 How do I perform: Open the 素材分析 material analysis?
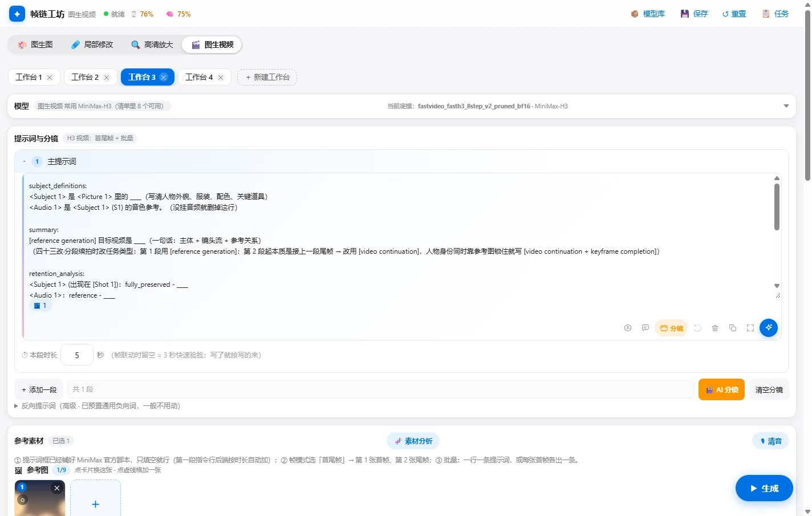(x=413, y=441)
